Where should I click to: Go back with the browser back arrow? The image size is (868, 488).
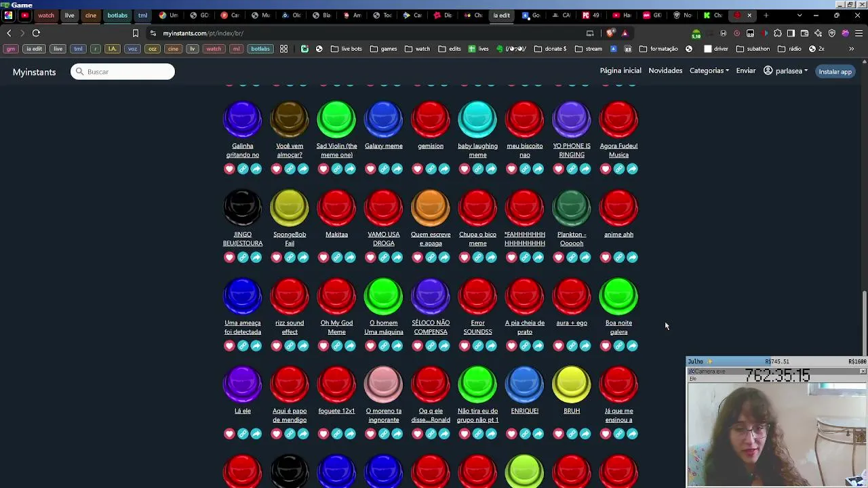(x=9, y=33)
